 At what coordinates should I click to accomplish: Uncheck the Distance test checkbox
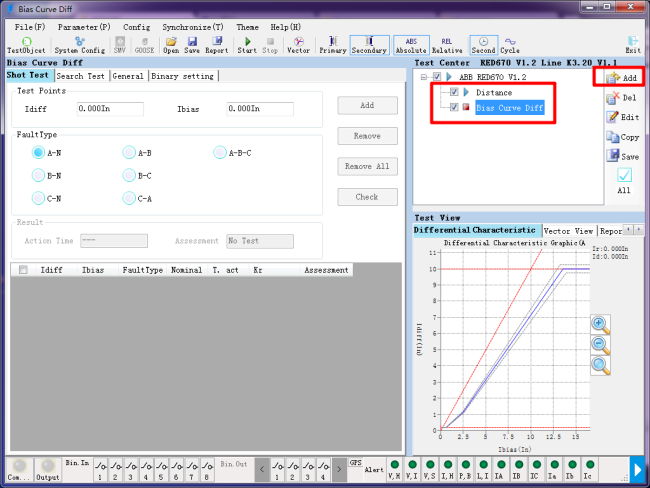pos(455,92)
